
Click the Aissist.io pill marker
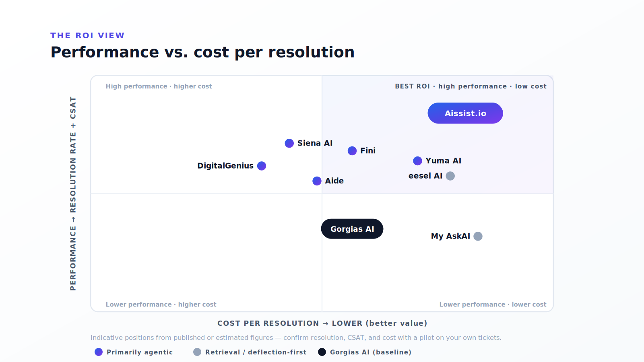(465, 113)
